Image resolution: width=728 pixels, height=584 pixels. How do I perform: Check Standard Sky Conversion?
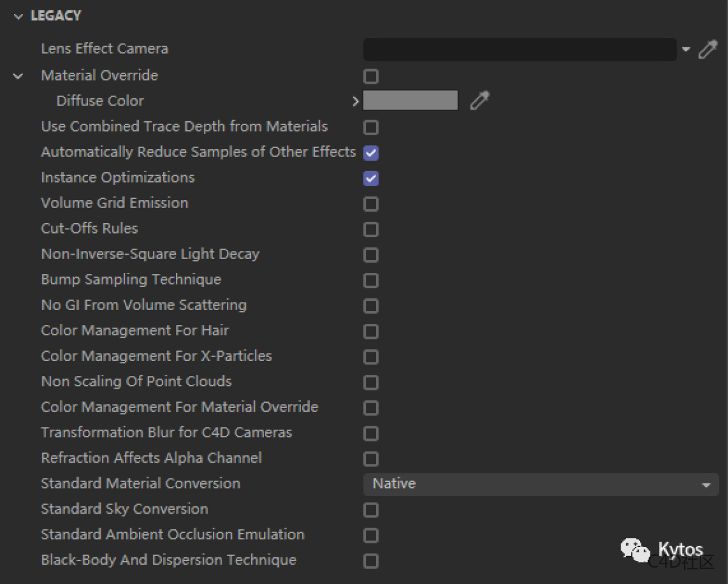click(x=371, y=510)
